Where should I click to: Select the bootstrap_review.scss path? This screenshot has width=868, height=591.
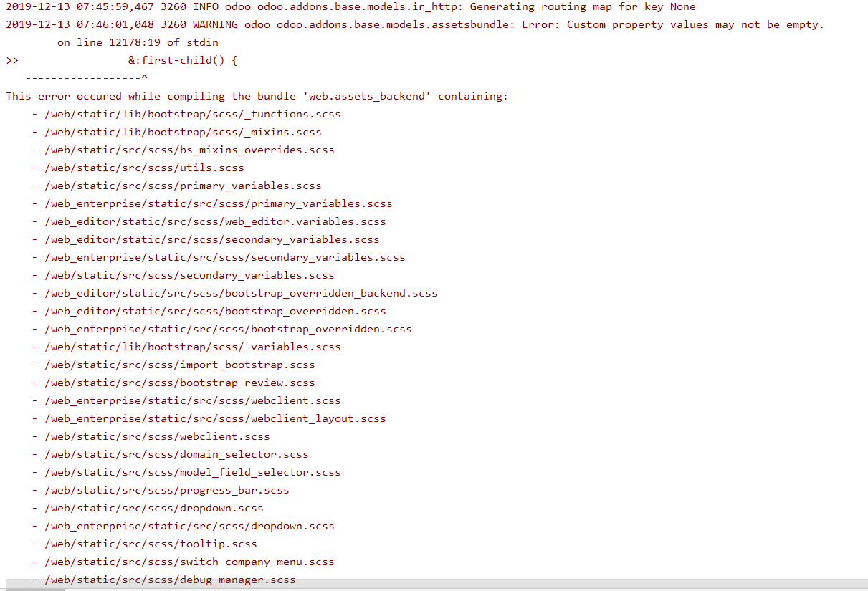click(x=180, y=383)
